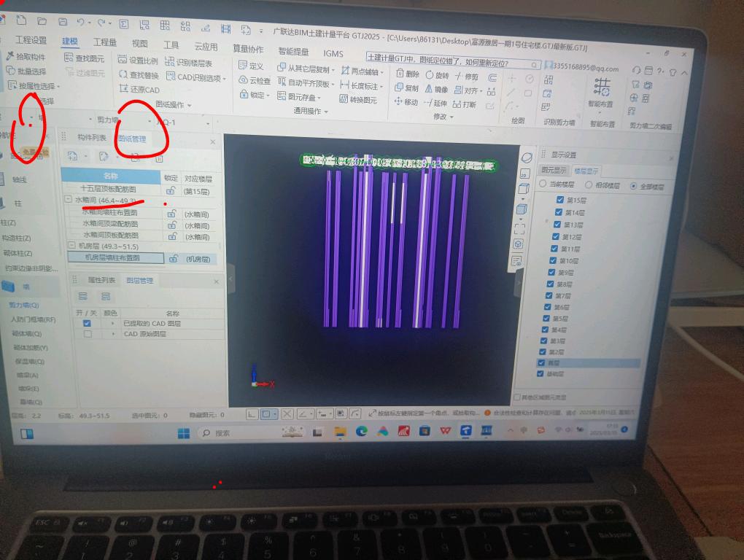Click 设置比例 set scale tool
Image resolution: width=744 pixels, height=560 pixels.
138,61
